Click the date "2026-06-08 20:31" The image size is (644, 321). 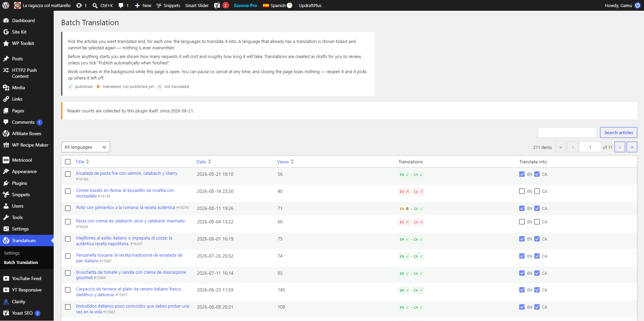(215, 307)
